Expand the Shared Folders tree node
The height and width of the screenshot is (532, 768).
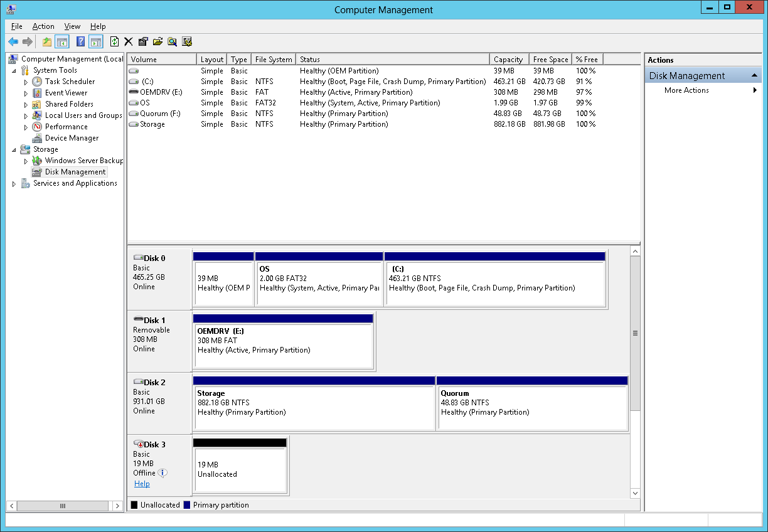[x=26, y=104]
